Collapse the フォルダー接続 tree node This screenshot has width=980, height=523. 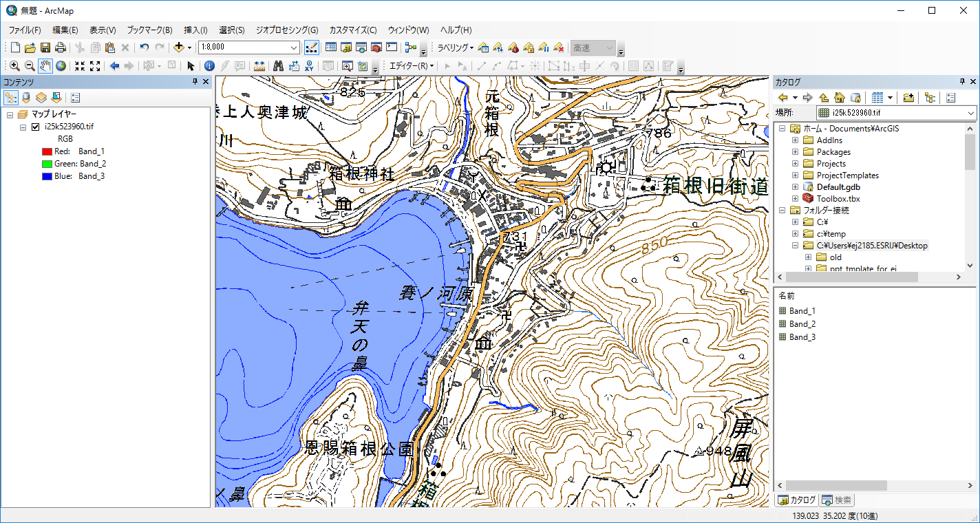click(782, 209)
